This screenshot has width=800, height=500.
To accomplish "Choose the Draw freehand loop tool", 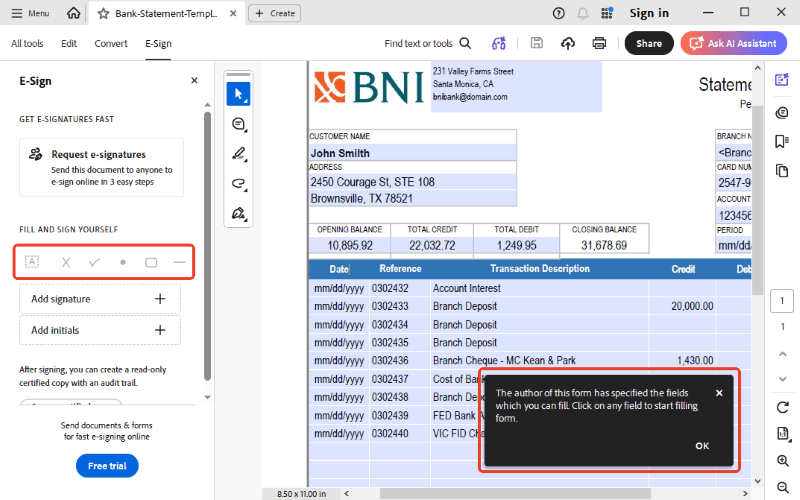I will pos(238,183).
